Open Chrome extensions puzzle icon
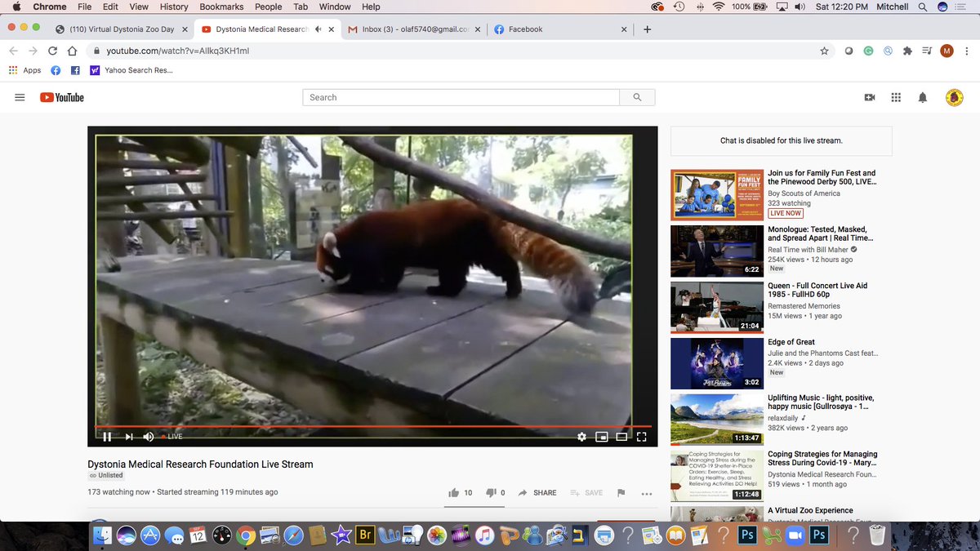Screen dimensions: 980x551 [907, 51]
